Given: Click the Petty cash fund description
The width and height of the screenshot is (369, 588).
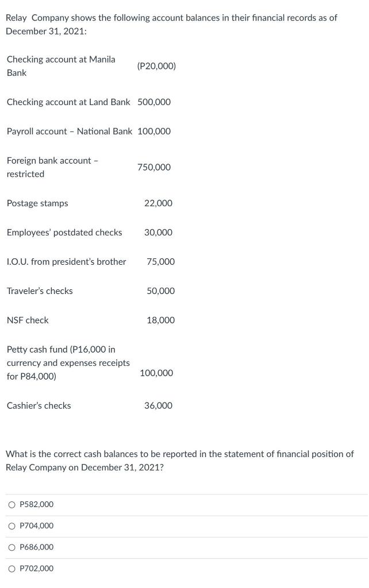Looking at the screenshot, I should [x=68, y=362].
